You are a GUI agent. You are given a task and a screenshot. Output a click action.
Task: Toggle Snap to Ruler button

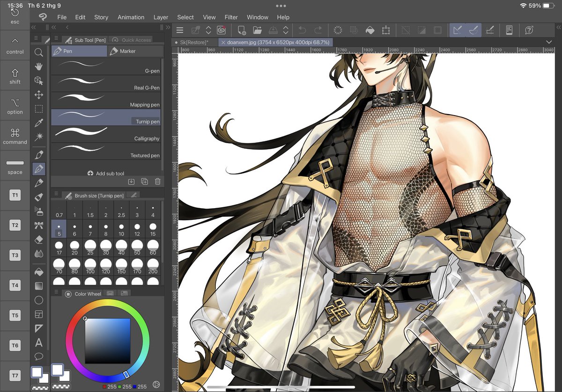pyautogui.click(x=458, y=30)
